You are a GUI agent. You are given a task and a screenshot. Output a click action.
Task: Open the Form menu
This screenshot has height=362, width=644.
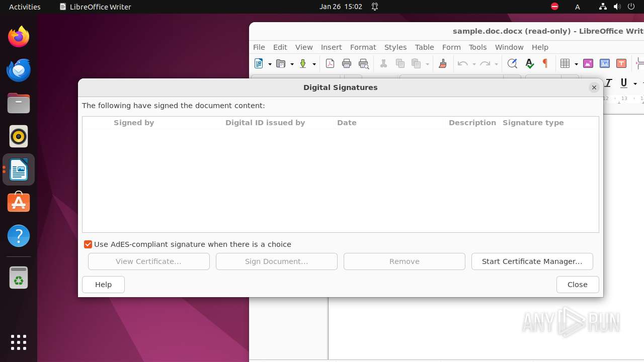click(452, 47)
